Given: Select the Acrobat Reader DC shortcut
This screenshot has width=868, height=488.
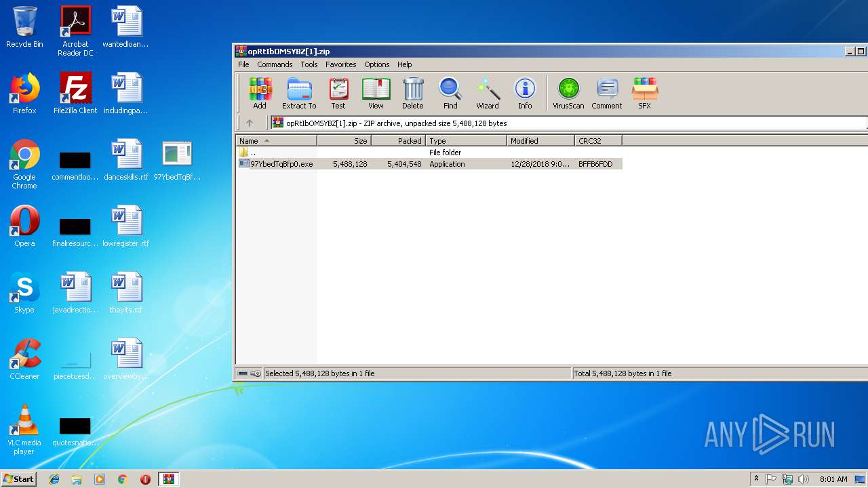Looking at the screenshot, I should pos(75,31).
